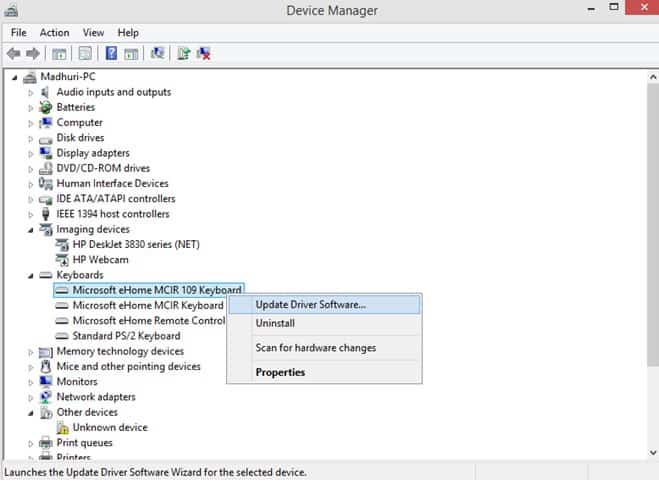
Task: Click the Imaging devices category icon
Action: (45, 229)
